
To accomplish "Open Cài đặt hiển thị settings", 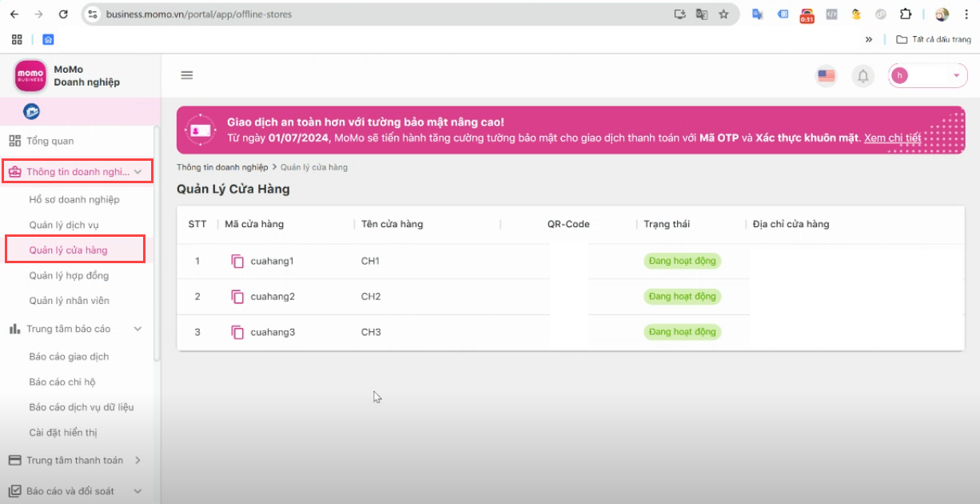I will (x=63, y=433).
